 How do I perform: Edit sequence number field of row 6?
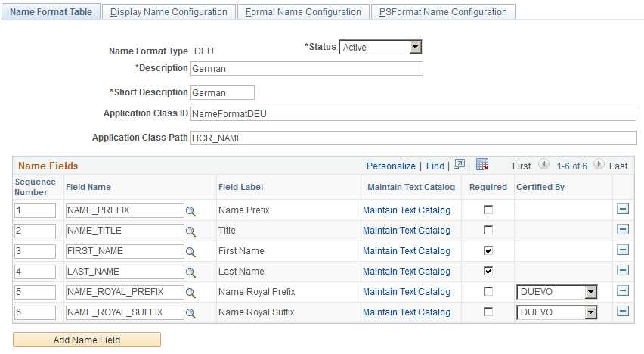[35, 312]
